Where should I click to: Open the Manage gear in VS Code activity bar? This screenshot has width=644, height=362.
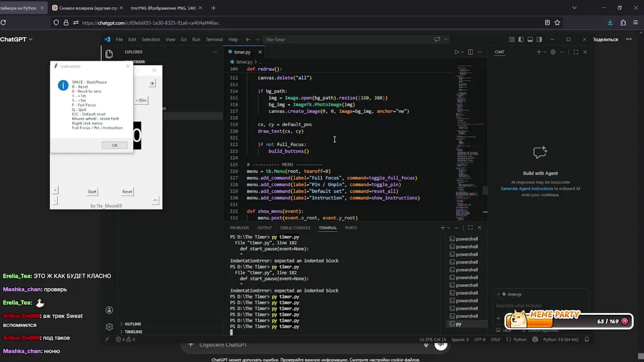pyautogui.click(x=109, y=327)
